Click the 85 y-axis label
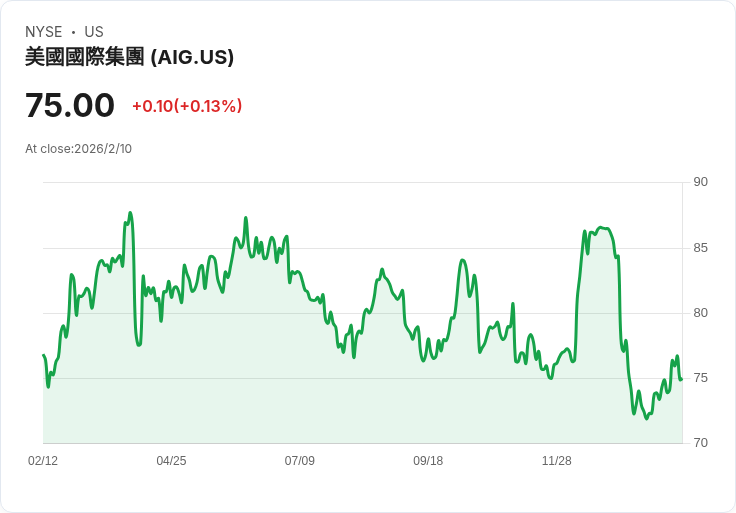 701,248
